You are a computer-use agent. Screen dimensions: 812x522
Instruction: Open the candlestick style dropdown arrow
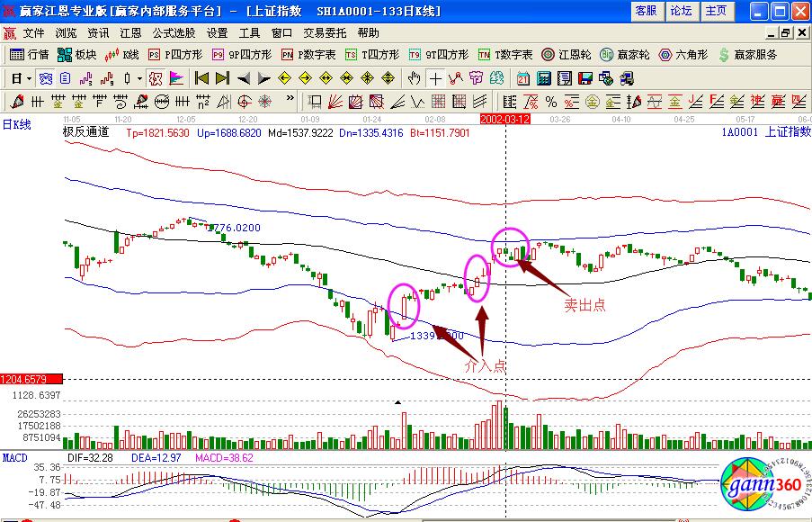click(x=140, y=78)
